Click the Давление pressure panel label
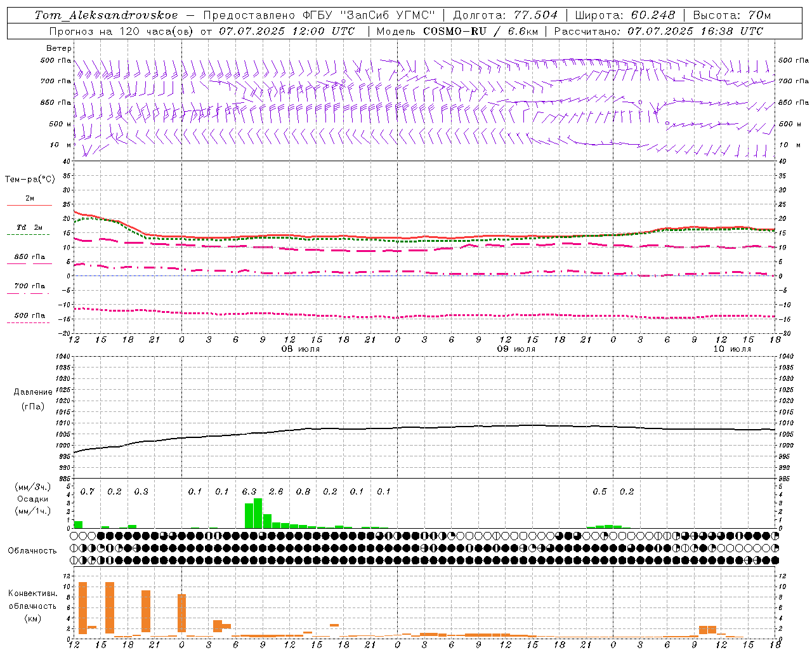 click(x=33, y=392)
